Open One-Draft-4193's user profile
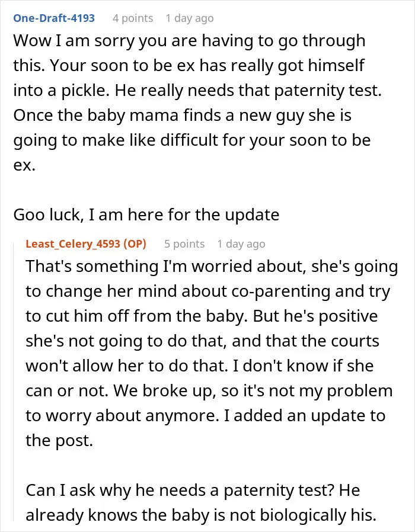This screenshot has width=415, height=532. (54, 18)
